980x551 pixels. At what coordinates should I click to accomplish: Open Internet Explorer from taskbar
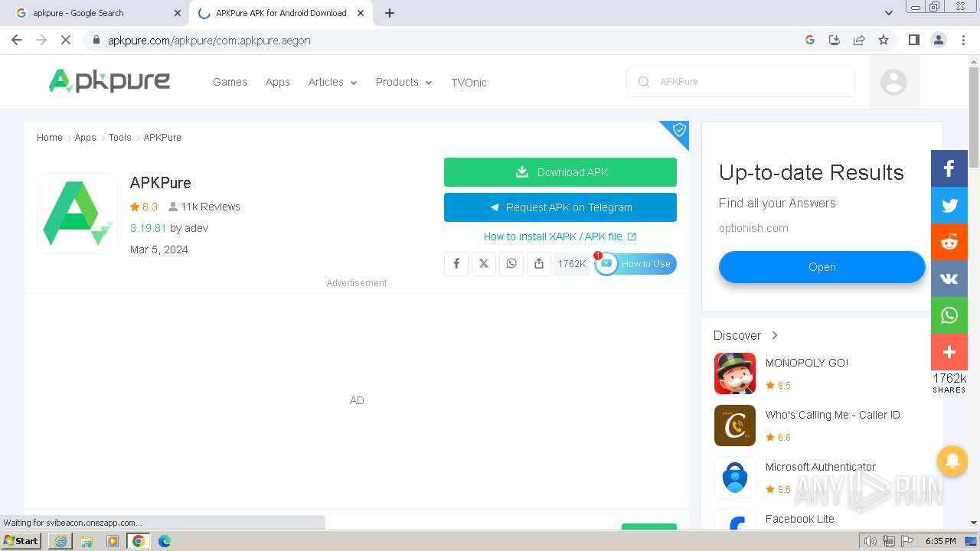60,541
